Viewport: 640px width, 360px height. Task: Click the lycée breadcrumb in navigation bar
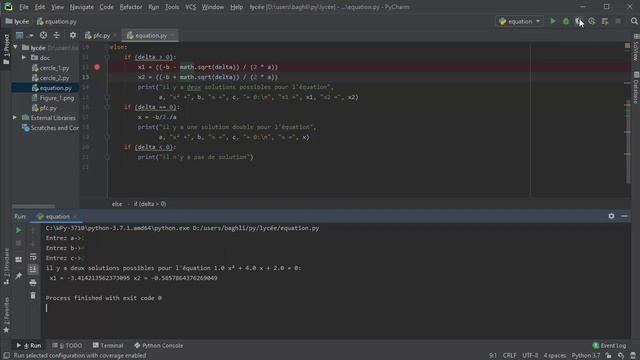click(x=18, y=21)
